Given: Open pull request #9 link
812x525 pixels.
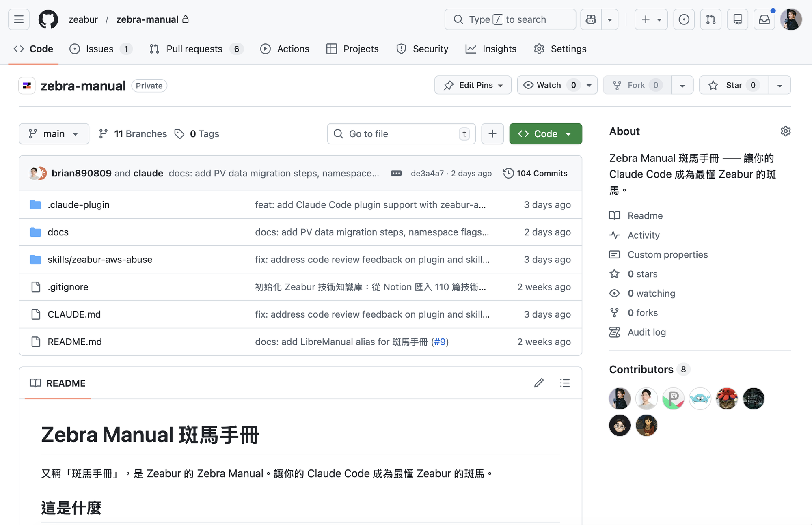Looking at the screenshot, I should tap(440, 342).
